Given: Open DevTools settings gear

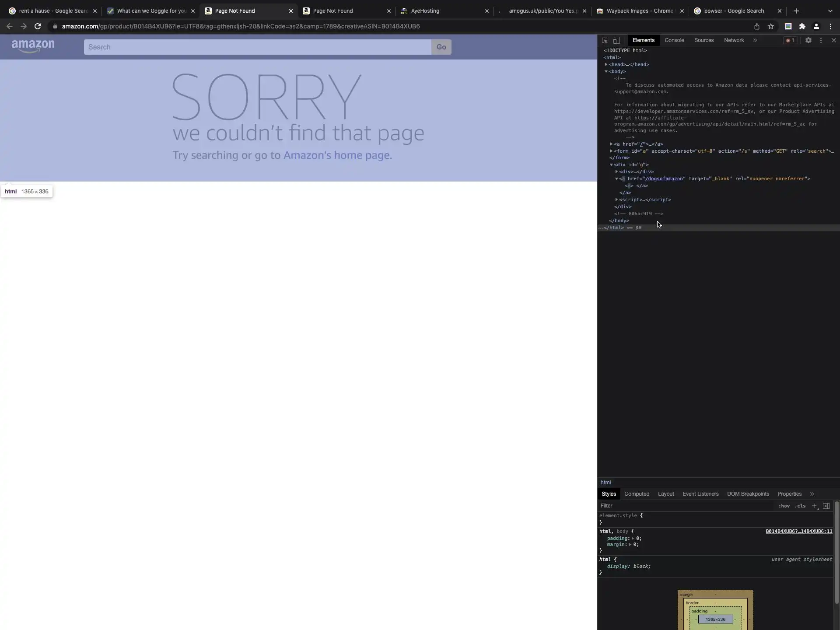Looking at the screenshot, I should [x=808, y=40].
